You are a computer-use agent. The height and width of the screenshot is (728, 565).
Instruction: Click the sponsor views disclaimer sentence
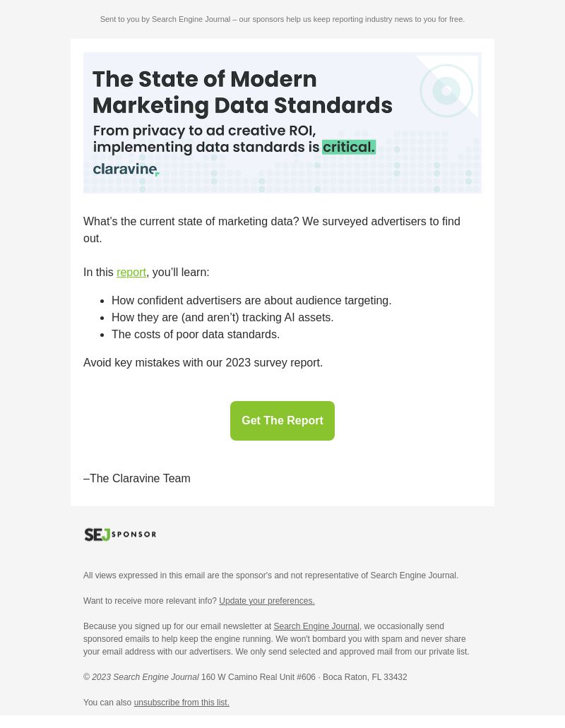tap(270, 575)
